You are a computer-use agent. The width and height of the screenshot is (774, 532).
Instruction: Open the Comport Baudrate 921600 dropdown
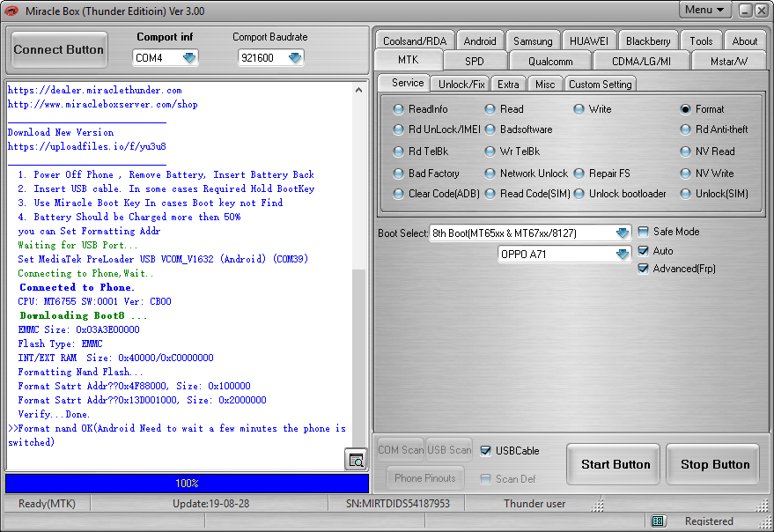[x=295, y=58]
